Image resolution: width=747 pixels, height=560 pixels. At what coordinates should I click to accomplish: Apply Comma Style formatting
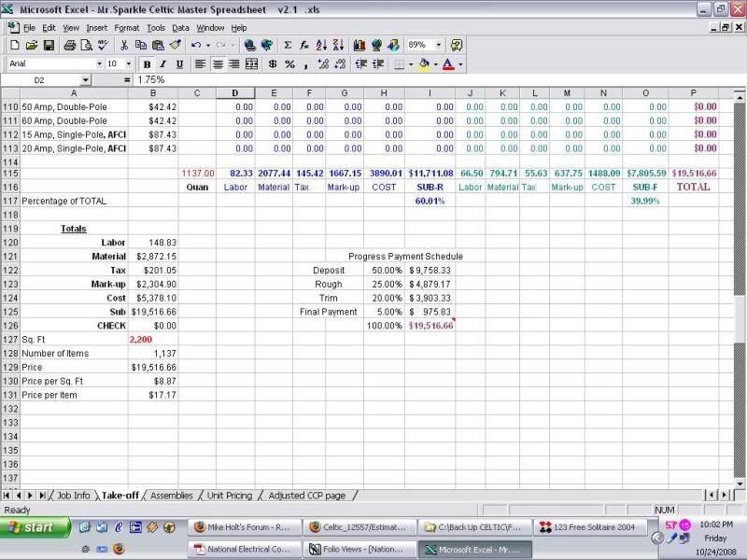click(x=306, y=63)
